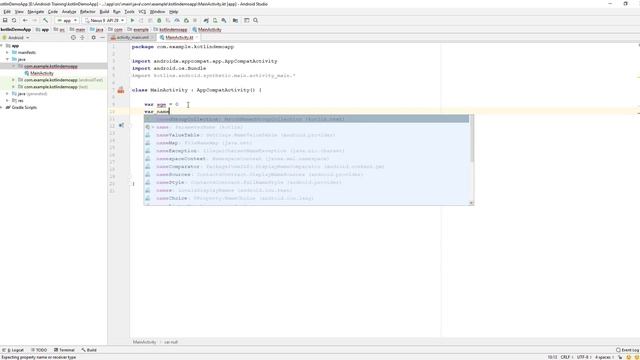Expand the res folder
The width and height of the screenshot is (640, 360).
click(7, 100)
